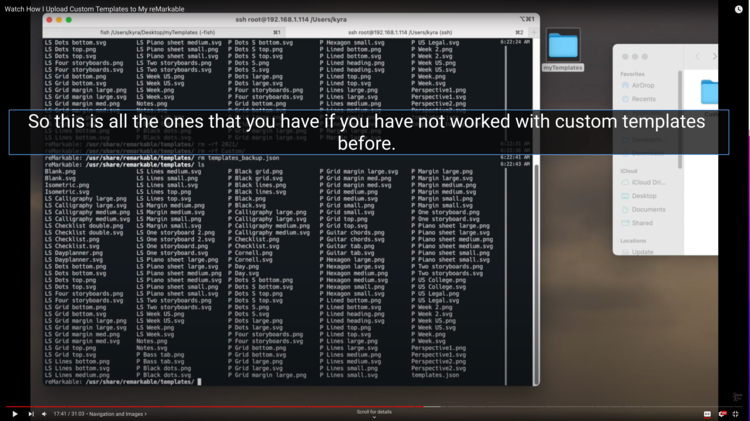
Task: Click 'P One storyboard.png' file name
Action: click(445, 212)
